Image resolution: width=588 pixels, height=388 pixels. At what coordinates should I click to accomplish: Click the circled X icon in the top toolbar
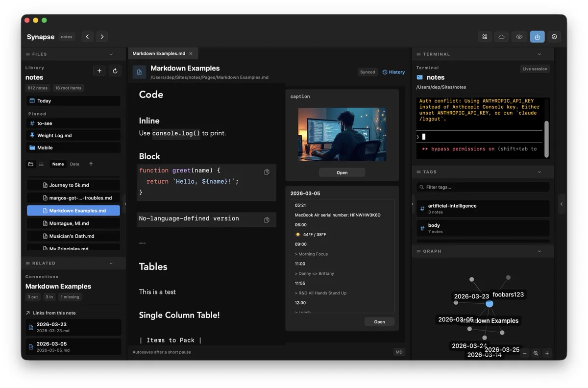554,37
